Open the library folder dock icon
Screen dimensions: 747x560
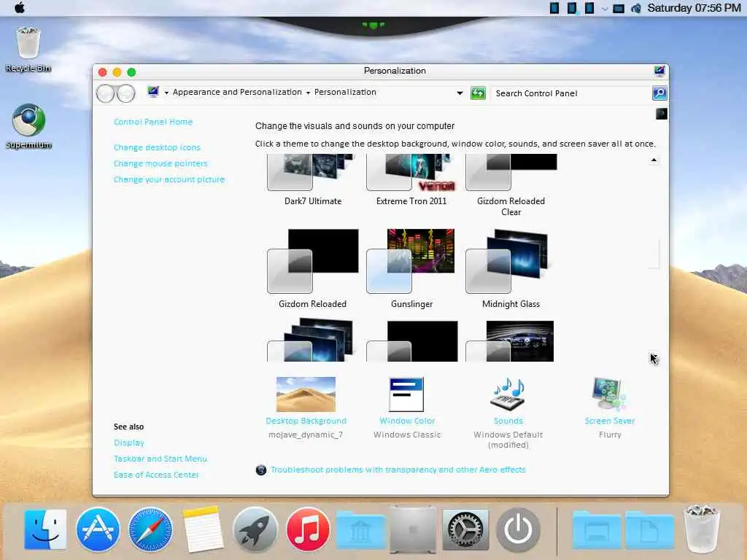(x=360, y=529)
